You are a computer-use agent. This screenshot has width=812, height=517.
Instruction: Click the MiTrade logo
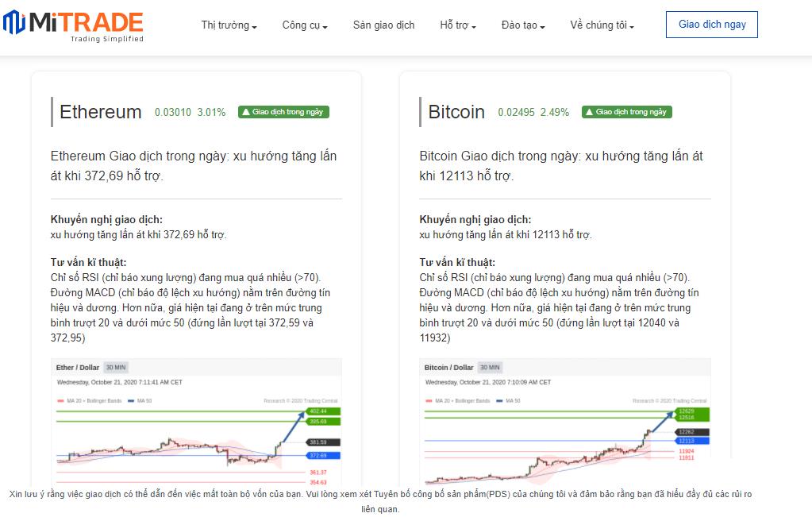74,26
